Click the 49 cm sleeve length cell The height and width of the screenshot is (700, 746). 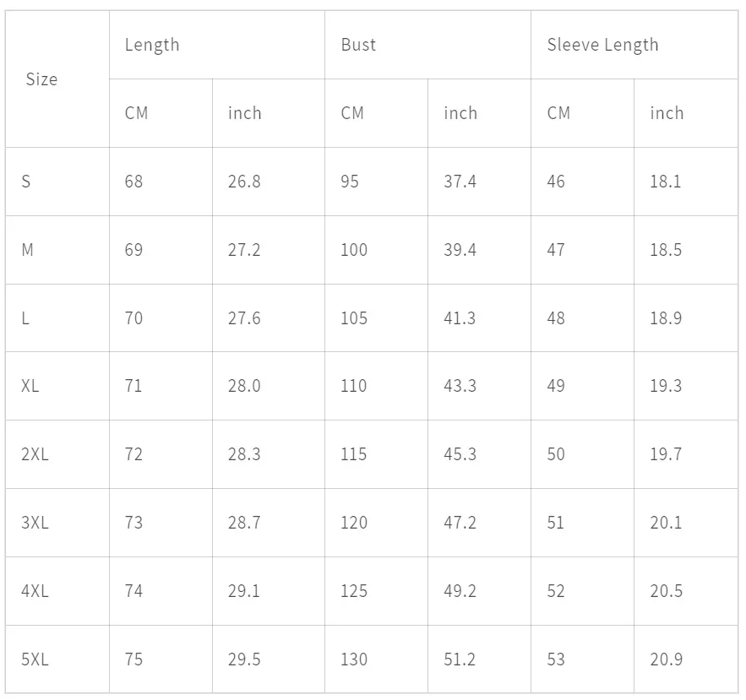click(x=556, y=386)
